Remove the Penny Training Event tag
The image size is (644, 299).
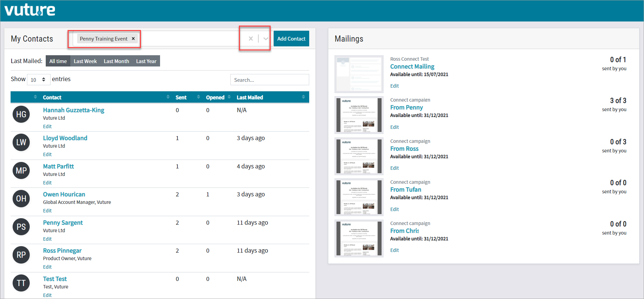point(133,39)
